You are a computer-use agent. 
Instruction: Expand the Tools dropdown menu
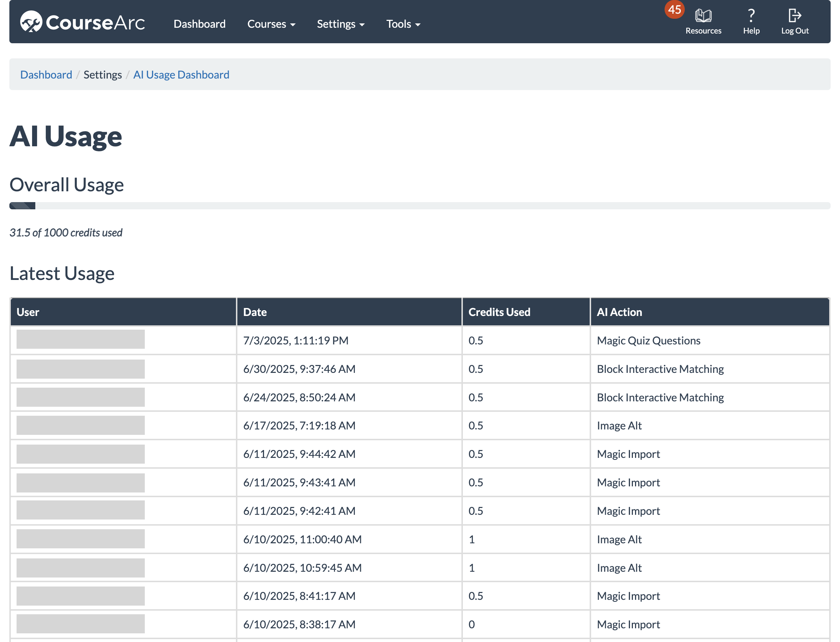coord(403,24)
